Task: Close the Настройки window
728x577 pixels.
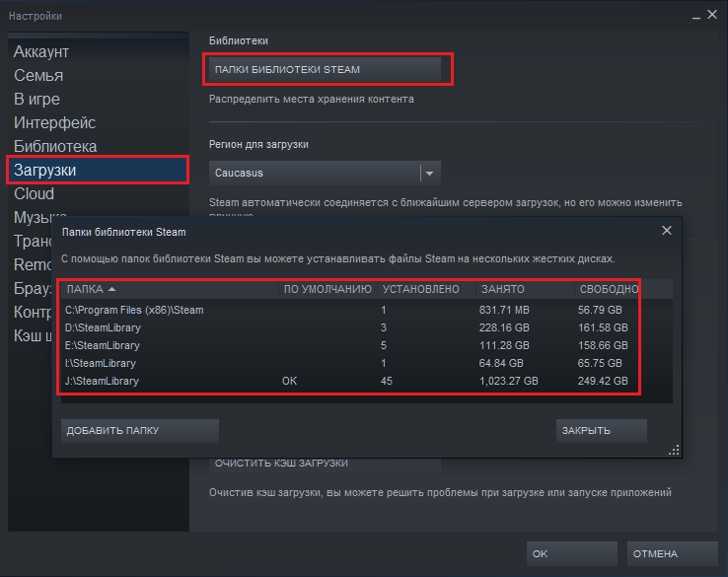Action: click(712, 15)
